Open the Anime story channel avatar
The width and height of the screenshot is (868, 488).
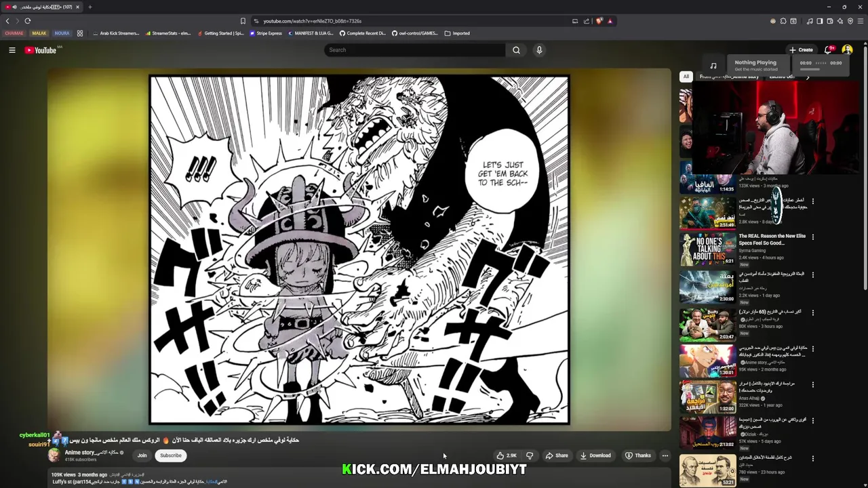click(54, 455)
